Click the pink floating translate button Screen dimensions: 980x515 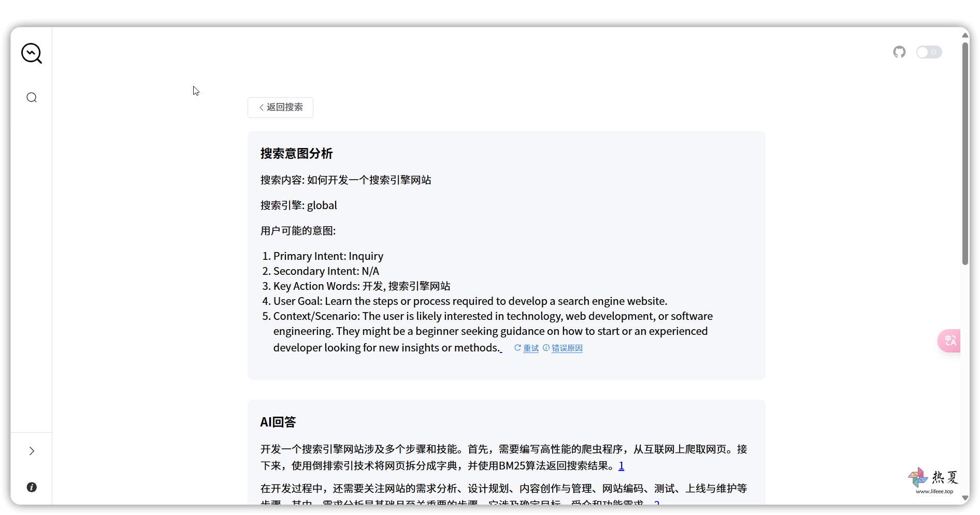click(x=950, y=341)
